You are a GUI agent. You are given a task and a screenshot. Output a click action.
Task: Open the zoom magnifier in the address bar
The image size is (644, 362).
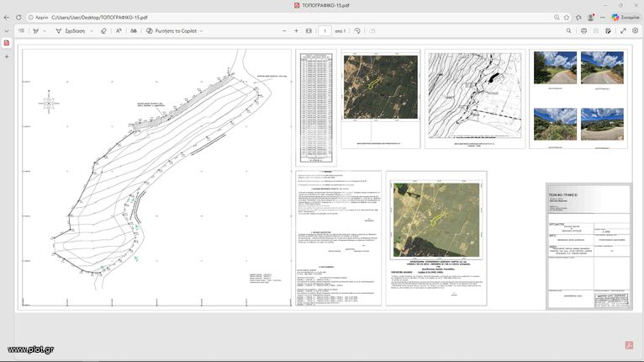click(557, 18)
